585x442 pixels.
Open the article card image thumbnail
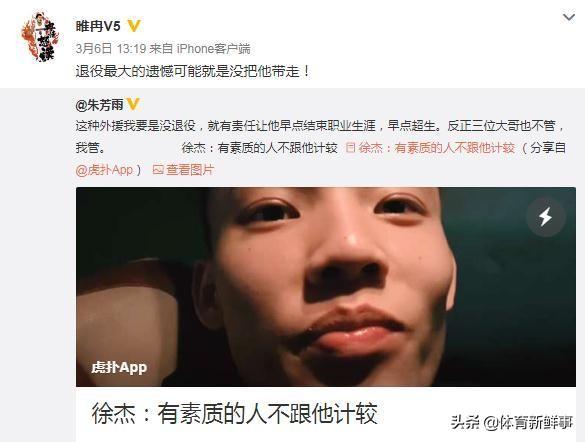326,286
